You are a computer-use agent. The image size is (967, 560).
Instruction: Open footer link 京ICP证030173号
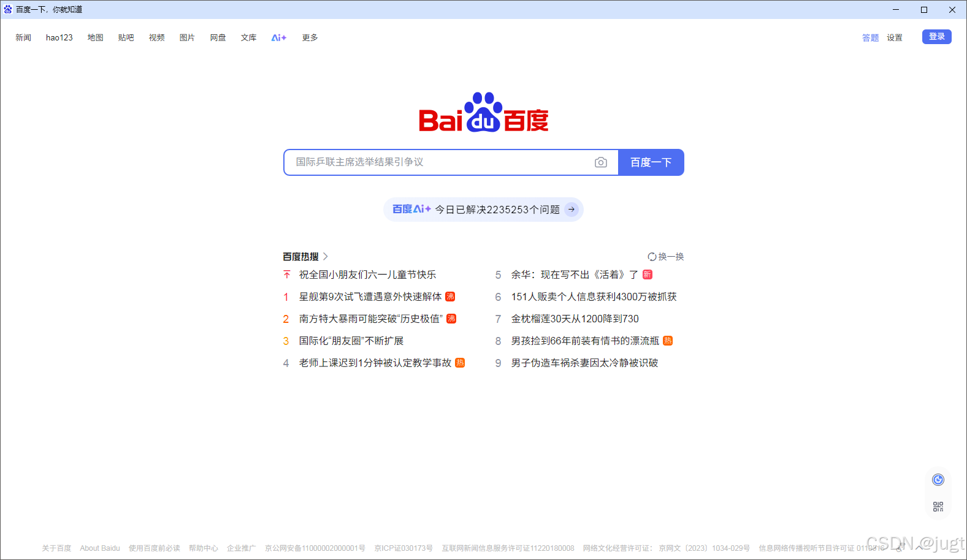coord(403,548)
